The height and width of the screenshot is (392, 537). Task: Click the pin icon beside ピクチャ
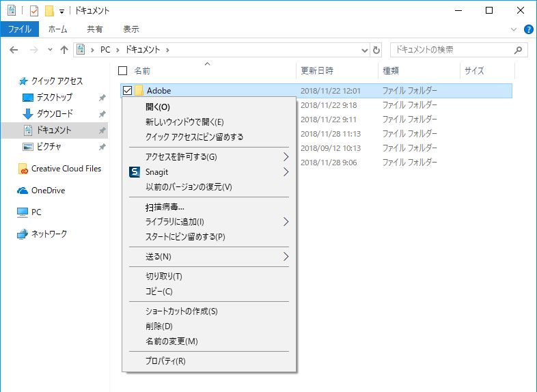point(102,147)
